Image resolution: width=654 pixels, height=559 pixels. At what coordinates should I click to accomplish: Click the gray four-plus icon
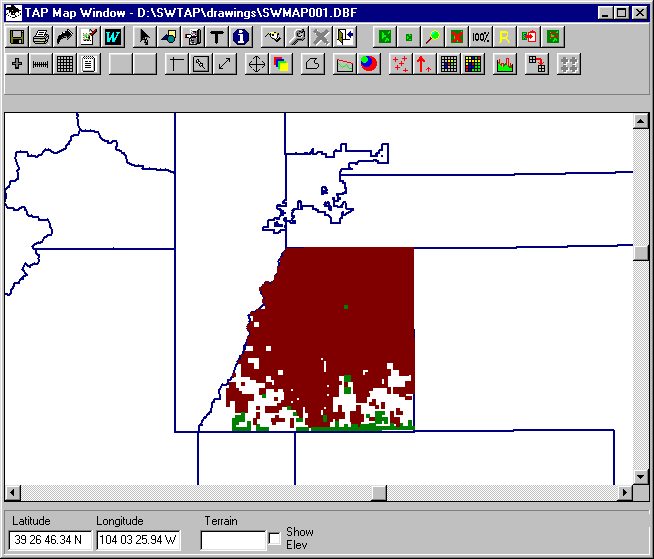point(568,64)
